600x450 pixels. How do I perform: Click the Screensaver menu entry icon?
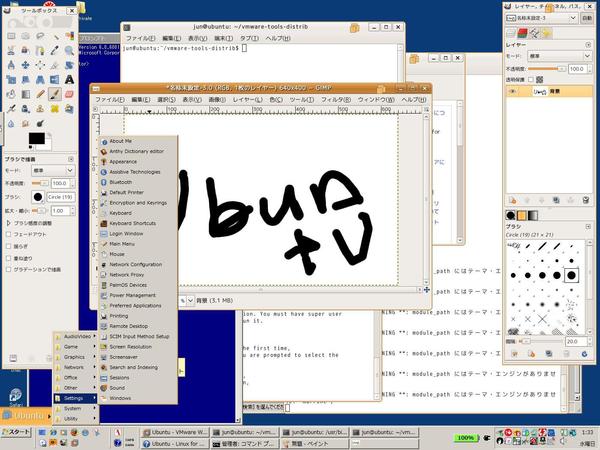[102, 357]
